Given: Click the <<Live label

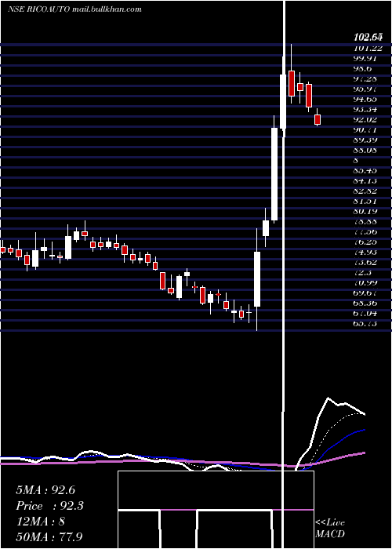Looking at the screenshot, I should coord(330,523).
